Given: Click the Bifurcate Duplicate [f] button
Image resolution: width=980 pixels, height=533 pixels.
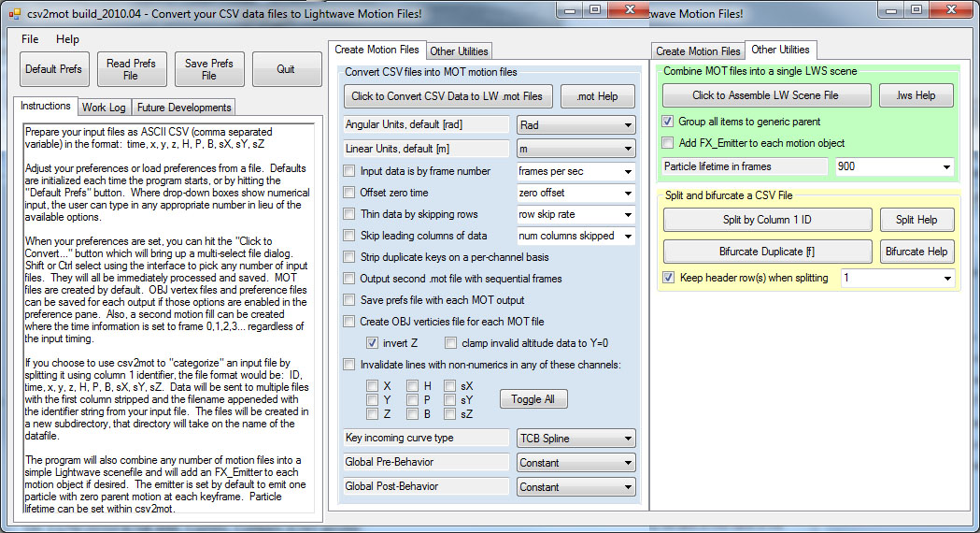Looking at the screenshot, I should tap(768, 252).
